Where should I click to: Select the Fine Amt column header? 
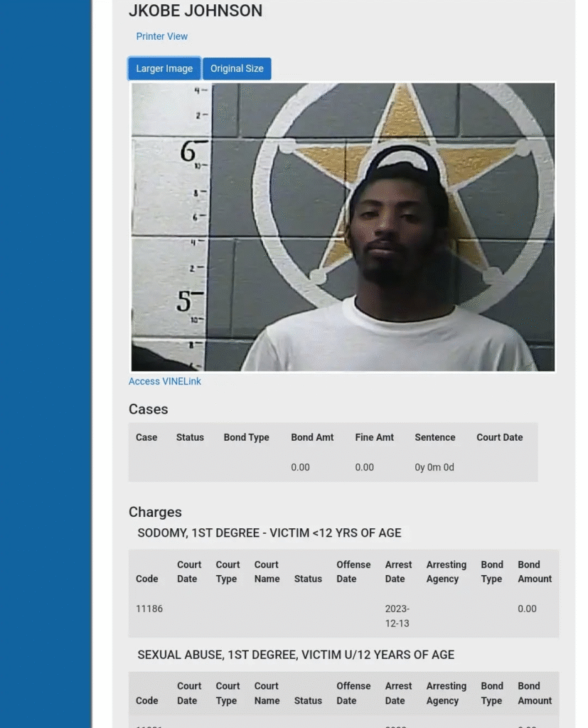pyautogui.click(x=375, y=437)
